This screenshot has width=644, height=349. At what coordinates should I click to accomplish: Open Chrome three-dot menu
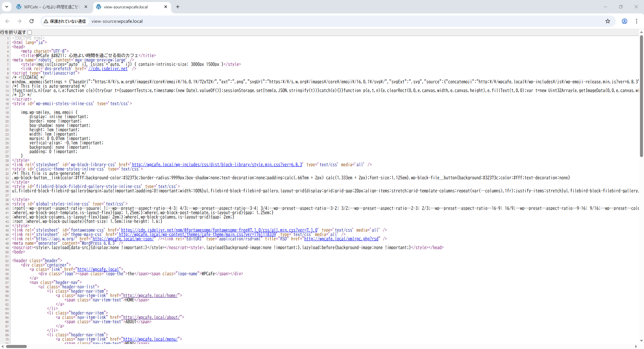tap(637, 21)
